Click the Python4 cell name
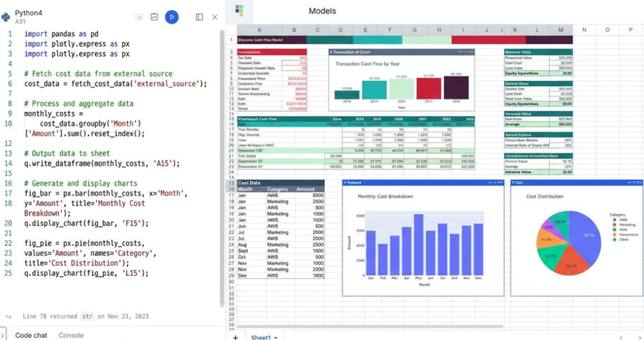 click(x=29, y=13)
